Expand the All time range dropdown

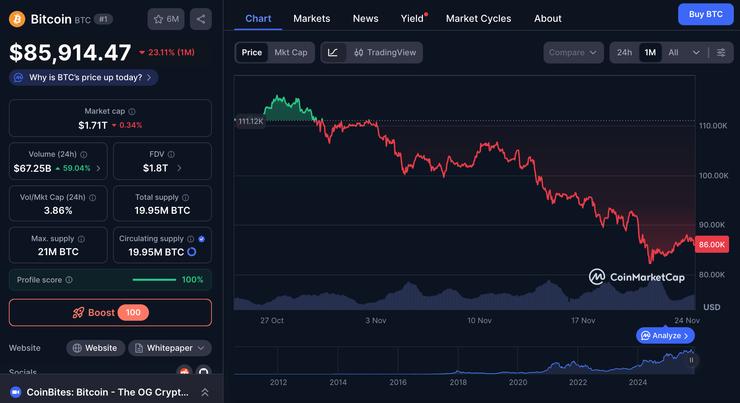[685, 52]
